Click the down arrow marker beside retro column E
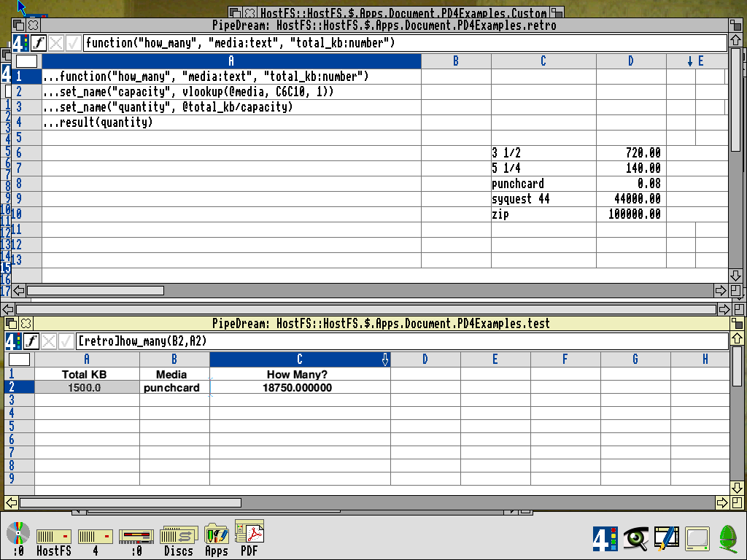The height and width of the screenshot is (560, 747). coord(690,61)
